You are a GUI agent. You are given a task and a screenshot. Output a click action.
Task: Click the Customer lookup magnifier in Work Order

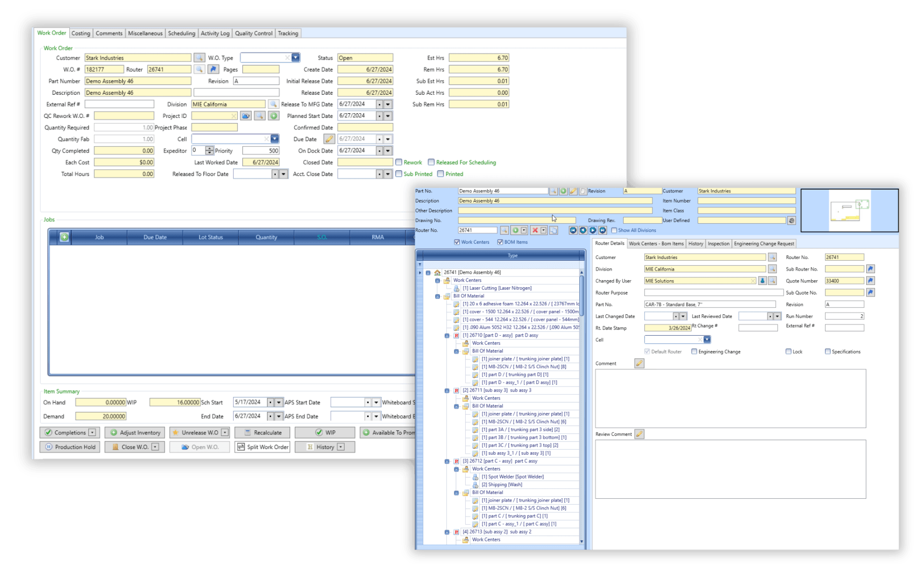(199, 58)
